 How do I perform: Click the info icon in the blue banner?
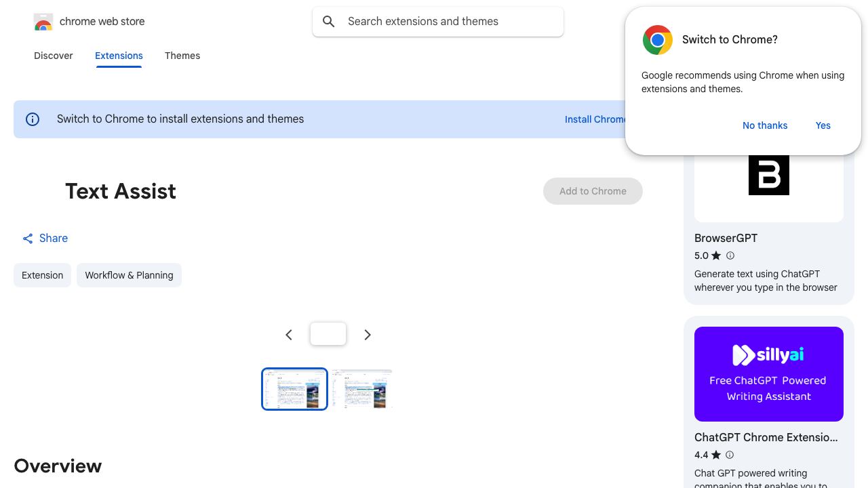(33, 119)
